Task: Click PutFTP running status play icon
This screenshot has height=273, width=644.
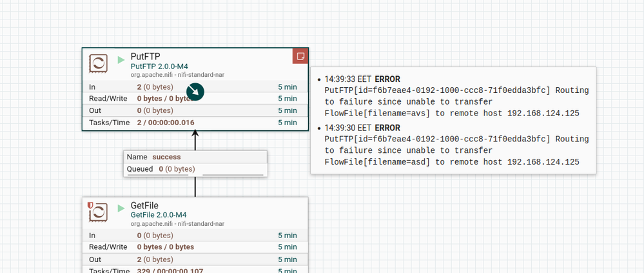Action: click(x=121, y=59)
